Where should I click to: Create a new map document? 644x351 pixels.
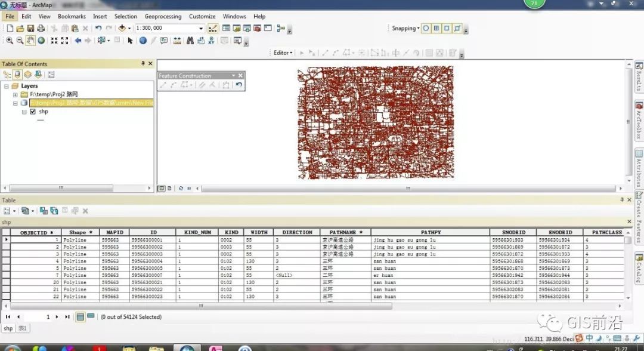click(10, 29)
